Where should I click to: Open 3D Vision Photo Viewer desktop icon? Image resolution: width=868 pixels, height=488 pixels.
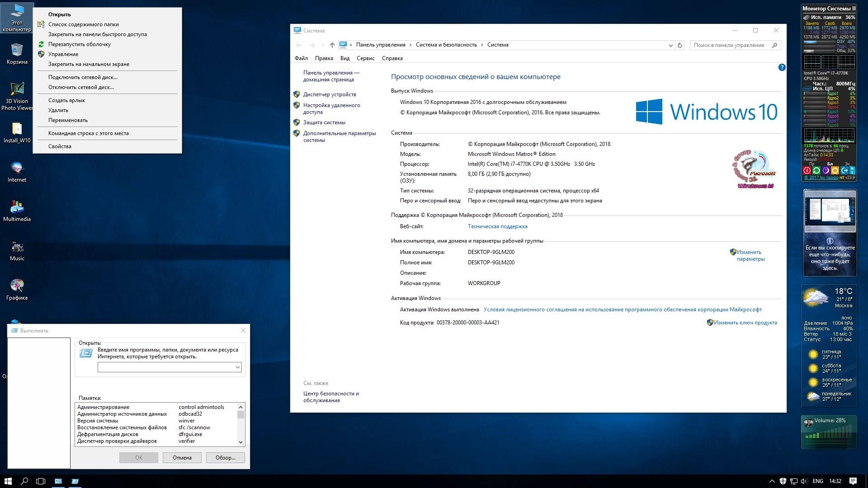point(17,96)
